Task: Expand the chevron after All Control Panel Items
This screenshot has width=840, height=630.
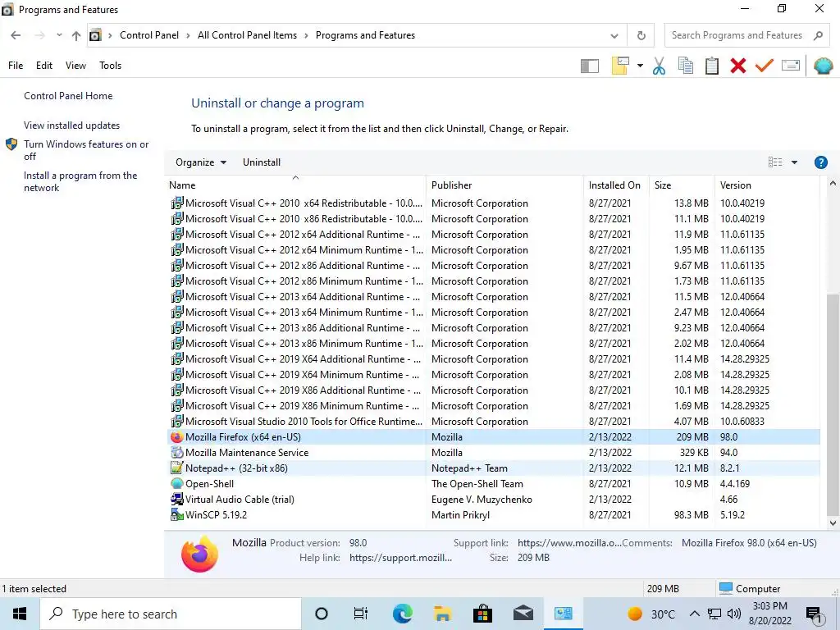Action: [306, 35]
